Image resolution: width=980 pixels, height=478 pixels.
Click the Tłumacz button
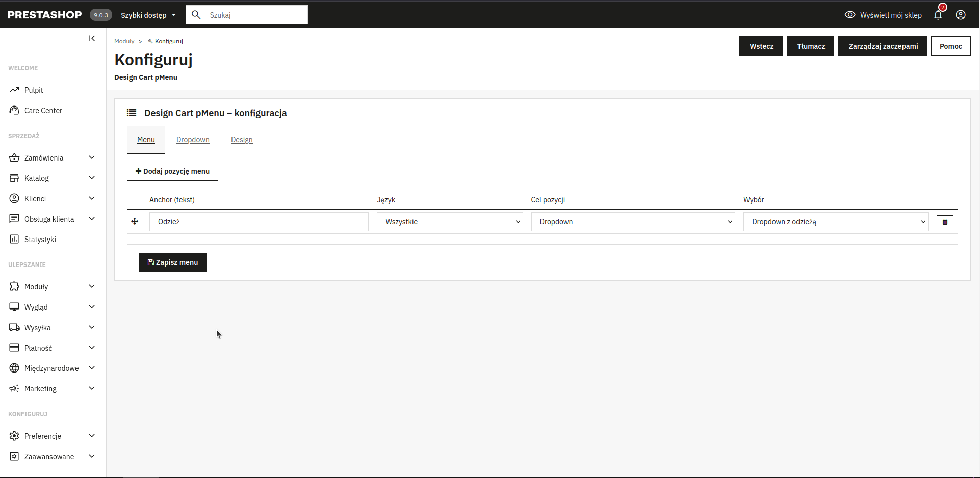810,46
